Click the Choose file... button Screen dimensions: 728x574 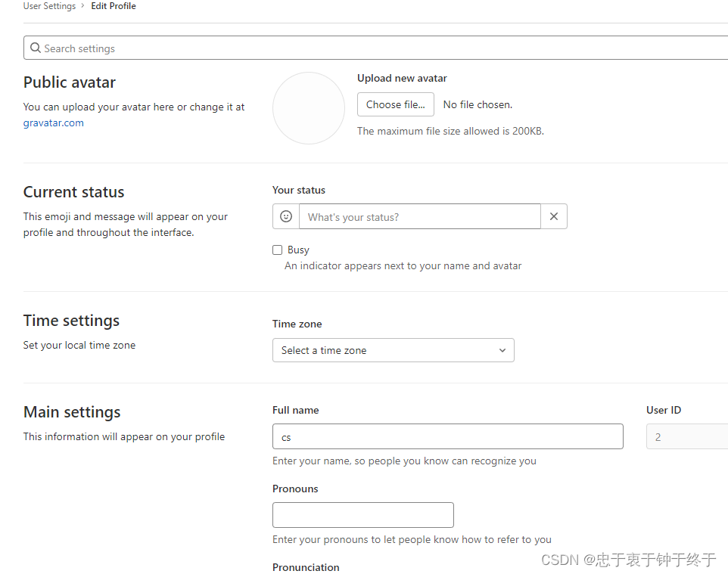pyautogui.click(x=396, y=104)
